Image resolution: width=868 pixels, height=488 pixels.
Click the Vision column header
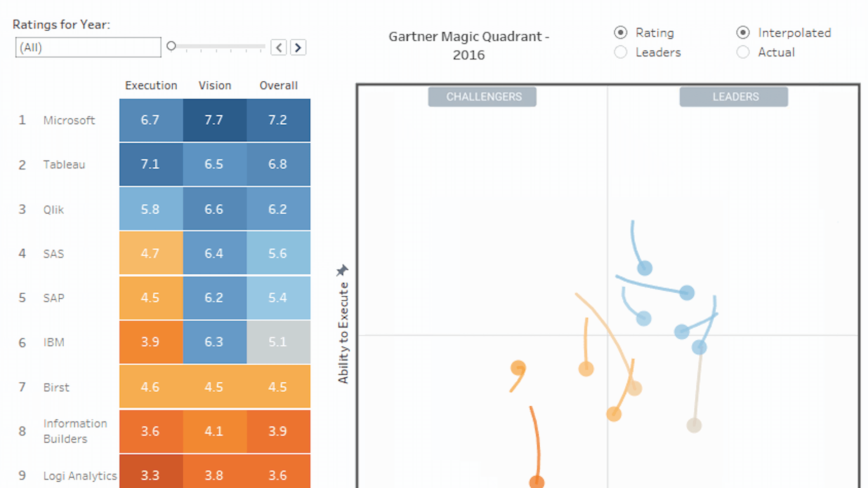(x=215, y=85)
